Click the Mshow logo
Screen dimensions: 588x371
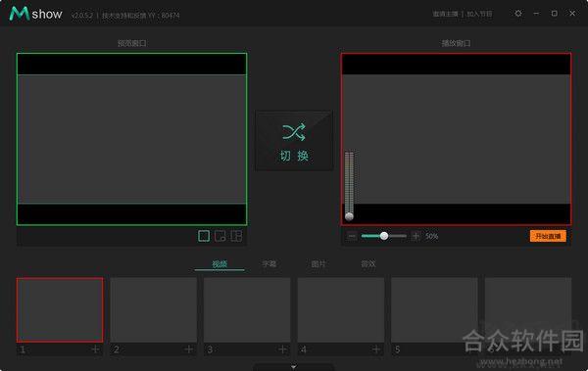point(36,14)
